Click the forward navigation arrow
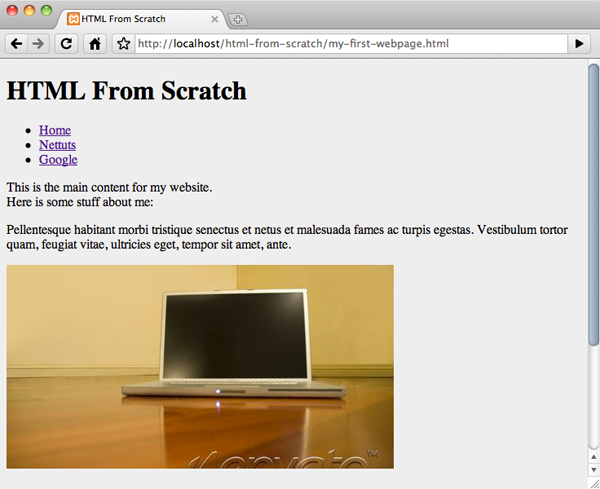 click(38, 44)
